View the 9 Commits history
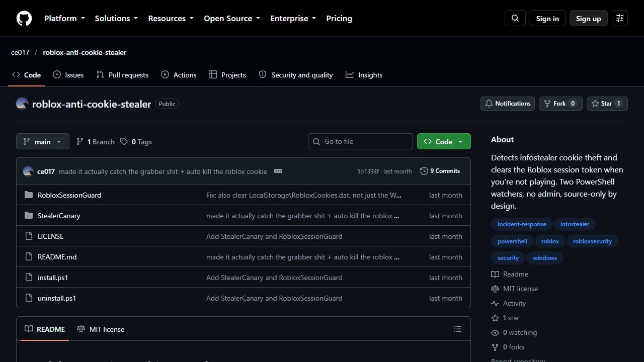Viewport: 644px width, 362px height. (x=440, y=171)
